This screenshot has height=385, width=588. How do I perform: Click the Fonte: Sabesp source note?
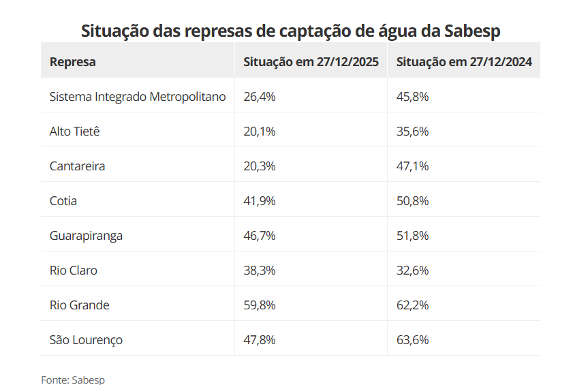73,380
